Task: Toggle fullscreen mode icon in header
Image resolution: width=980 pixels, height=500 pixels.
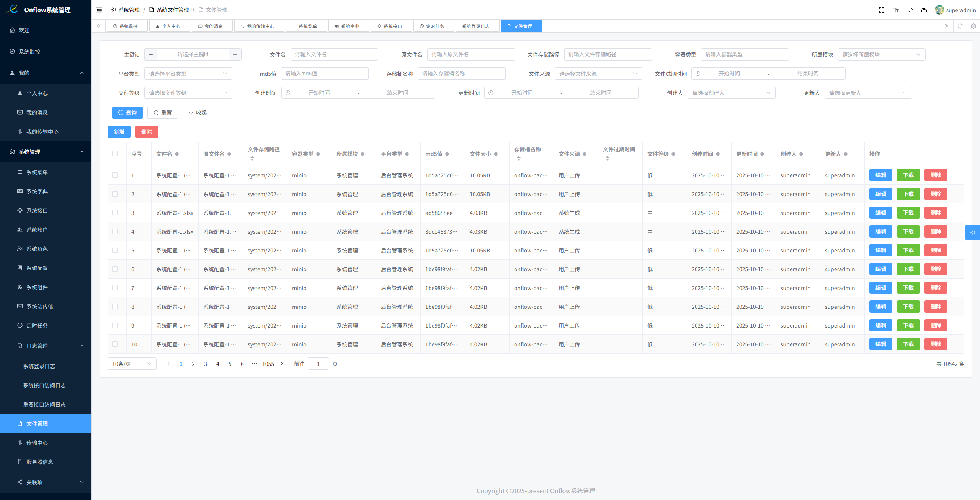Action: click(x=881, y=10)
